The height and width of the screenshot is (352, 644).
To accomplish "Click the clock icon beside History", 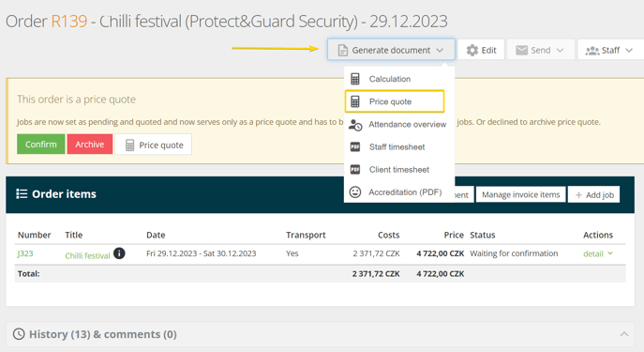I will 19,334.
